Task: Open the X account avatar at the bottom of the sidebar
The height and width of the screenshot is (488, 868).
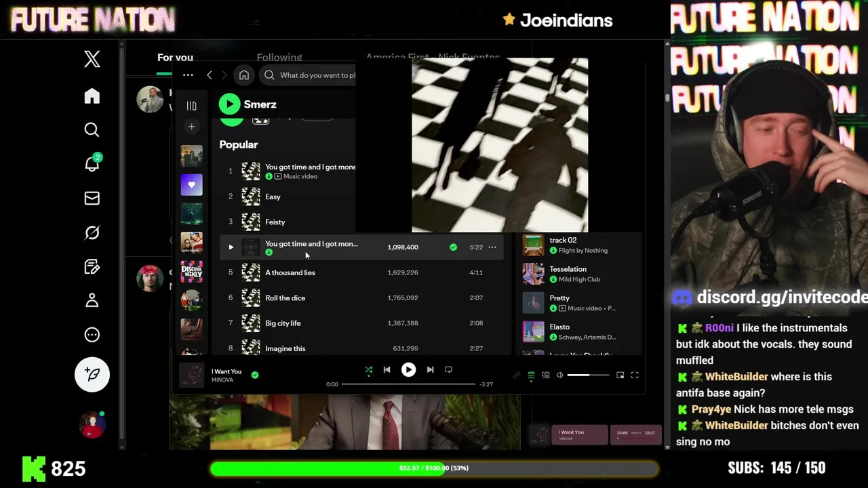Action: 92,425
